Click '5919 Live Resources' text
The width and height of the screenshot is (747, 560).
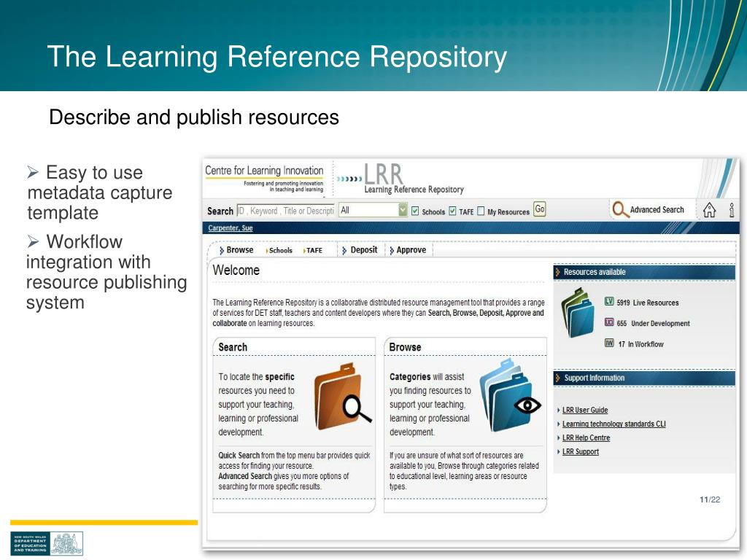(648, 303)
